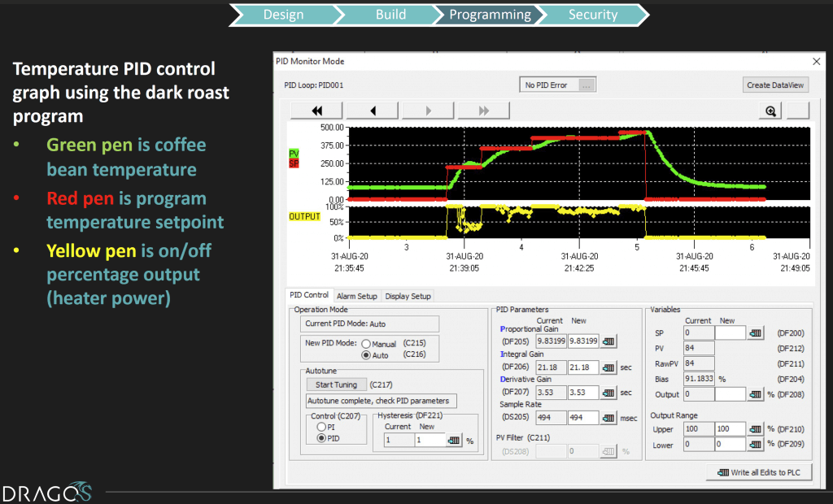Click Write all Edits to PLC
The image size is (833, 504).
(760, 472)
